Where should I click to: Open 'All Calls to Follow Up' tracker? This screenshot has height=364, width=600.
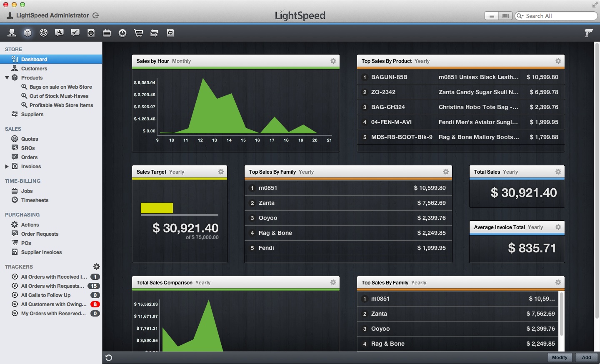point(51,295)
